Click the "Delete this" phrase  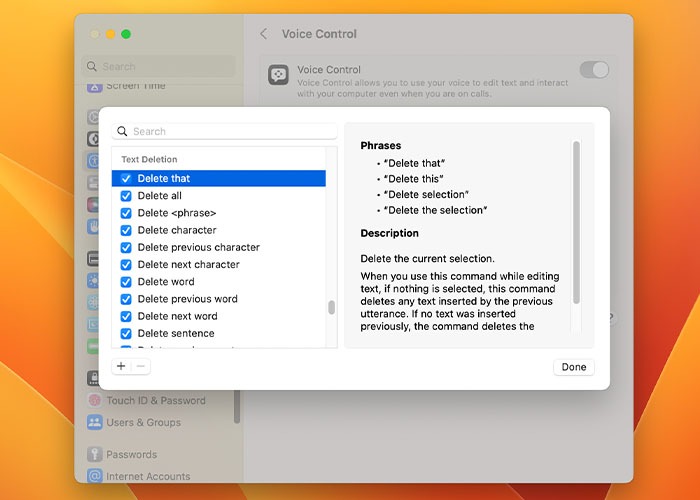(413, 179)
